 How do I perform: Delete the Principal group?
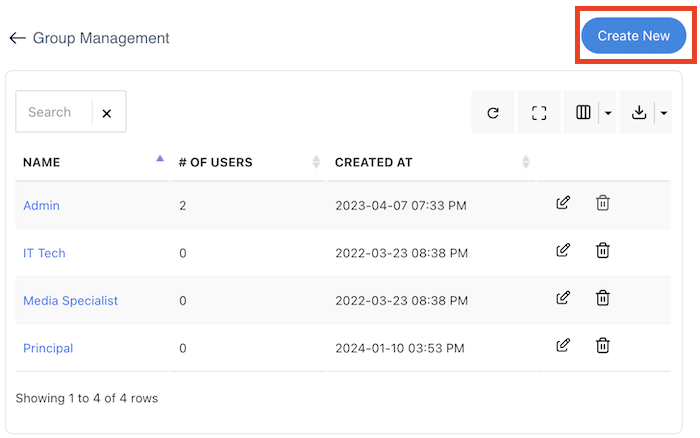603,345
